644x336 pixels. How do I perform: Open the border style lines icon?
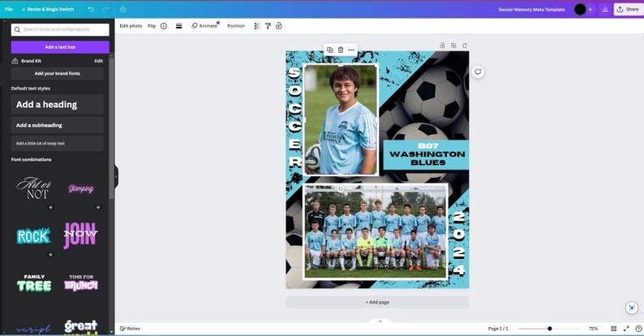tap(178, 26)
